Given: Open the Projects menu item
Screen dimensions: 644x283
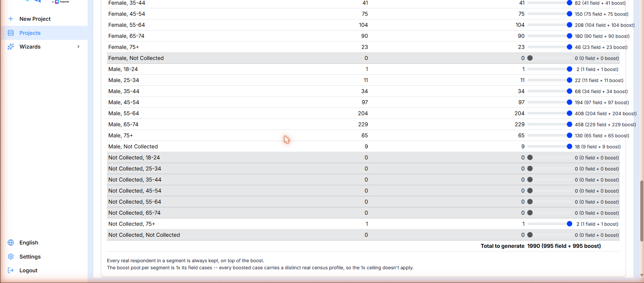Looking at the screenshot, I should point(44,33).
